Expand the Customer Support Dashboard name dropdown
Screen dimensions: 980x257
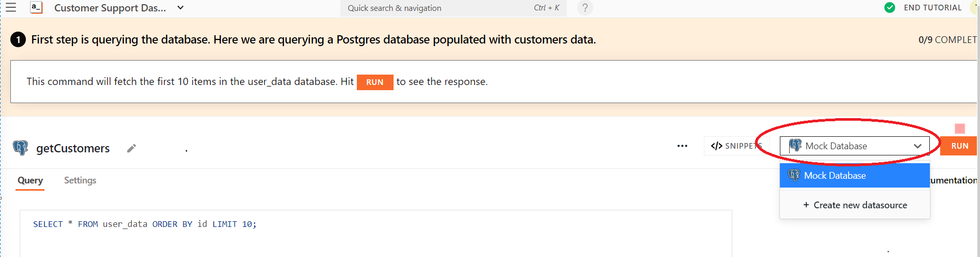180,8
